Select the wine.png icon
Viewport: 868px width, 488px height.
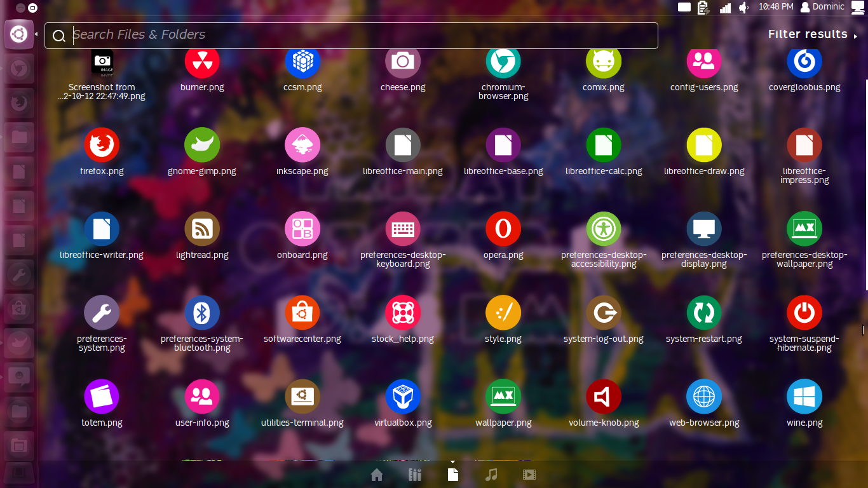pos(804,396)
